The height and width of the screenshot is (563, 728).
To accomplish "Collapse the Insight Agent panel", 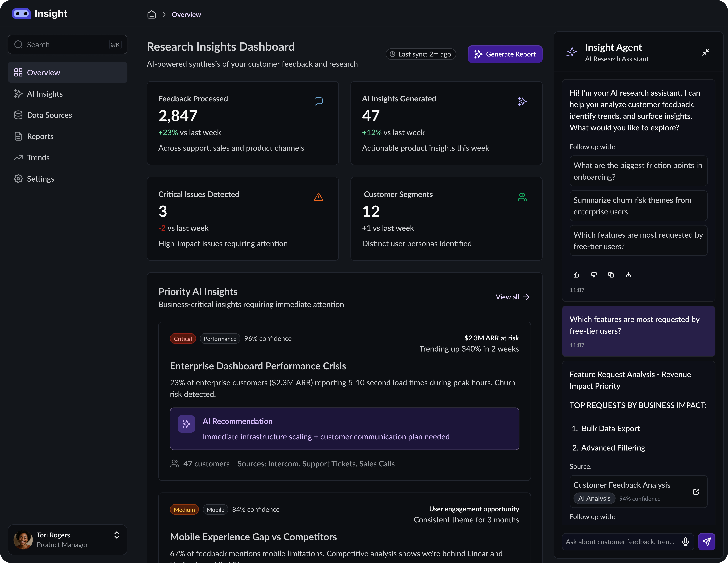I will point(706,52).
